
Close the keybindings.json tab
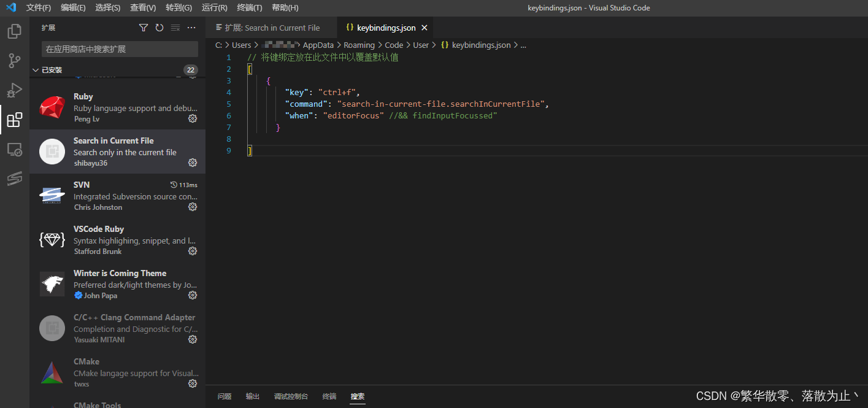click(x=424, y=28)
